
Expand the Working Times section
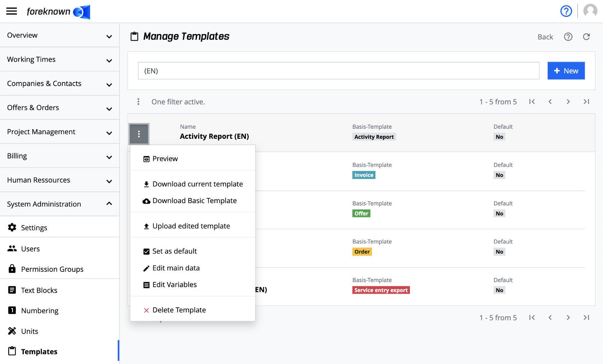coord(60,60)
